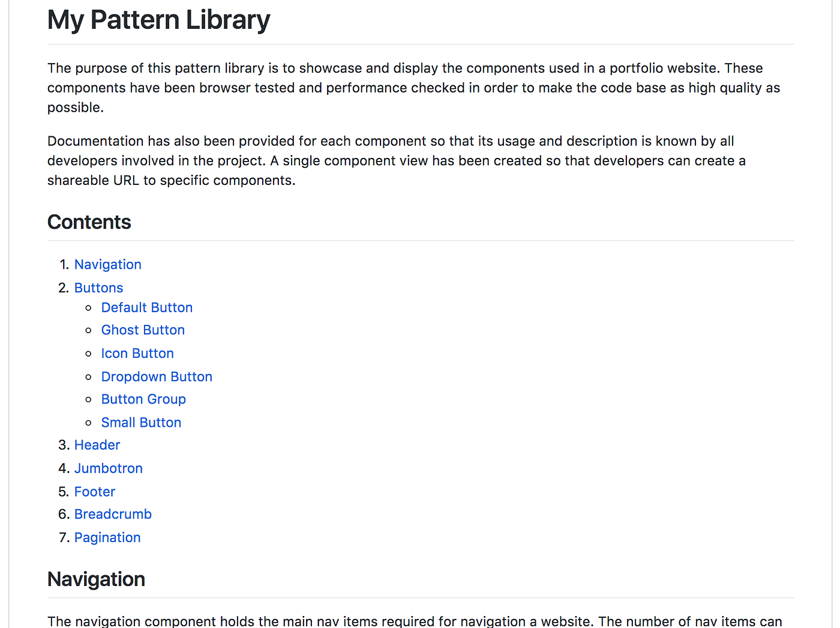Select the Icon Button link
Screen dimensions: 840x628
137,353
